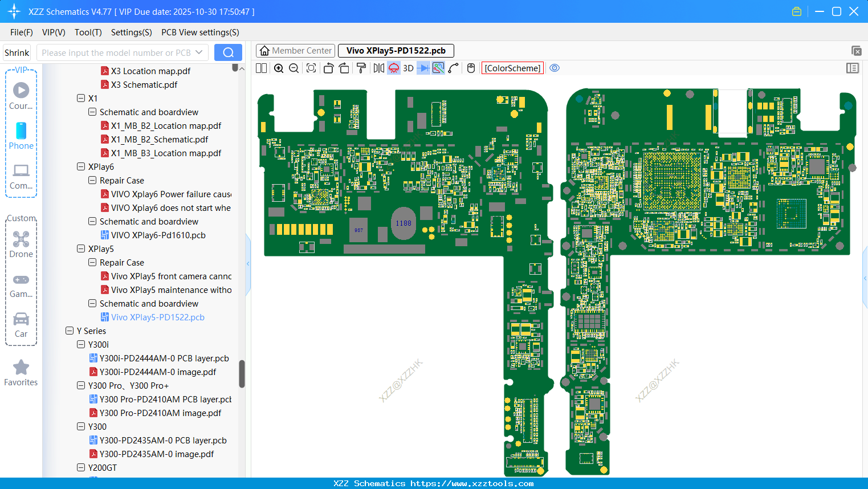Click the mouse settings icon
Viewport: 868px width, 489px height.
coord(471,68)
